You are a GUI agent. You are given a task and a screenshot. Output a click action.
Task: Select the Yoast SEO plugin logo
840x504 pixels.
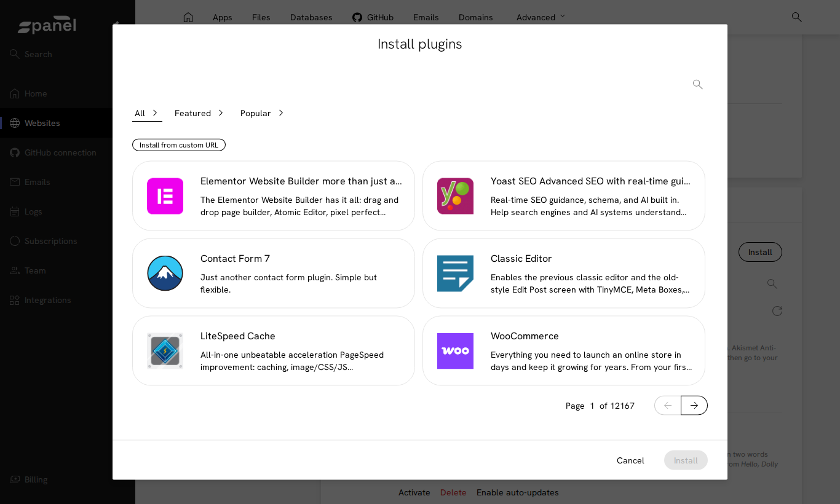point(455,196)
